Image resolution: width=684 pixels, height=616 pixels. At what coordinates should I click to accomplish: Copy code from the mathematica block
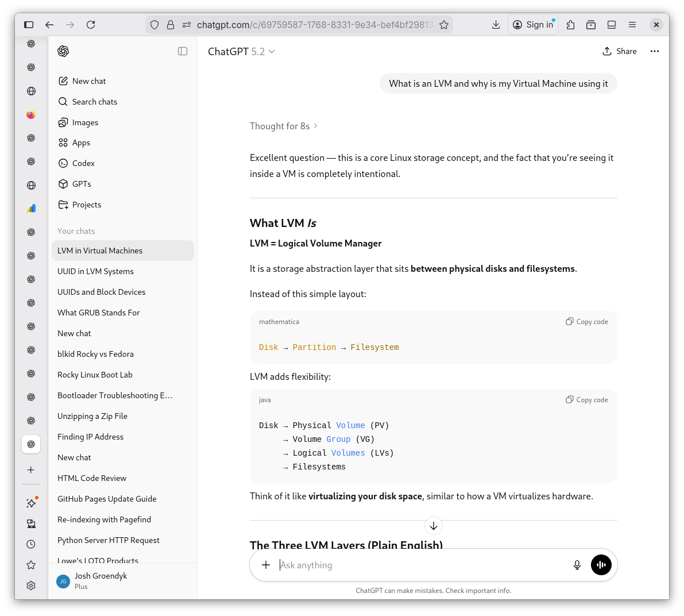pos(587,322)
